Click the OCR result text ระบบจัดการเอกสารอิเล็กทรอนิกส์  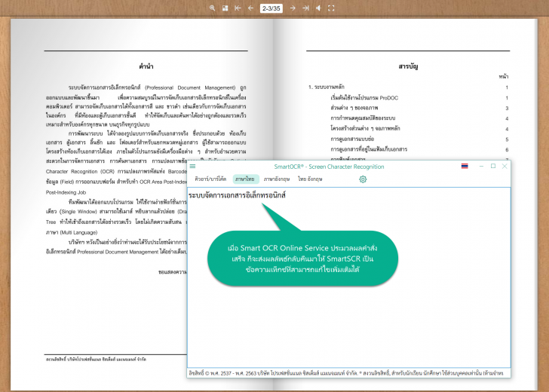[237, 195]
